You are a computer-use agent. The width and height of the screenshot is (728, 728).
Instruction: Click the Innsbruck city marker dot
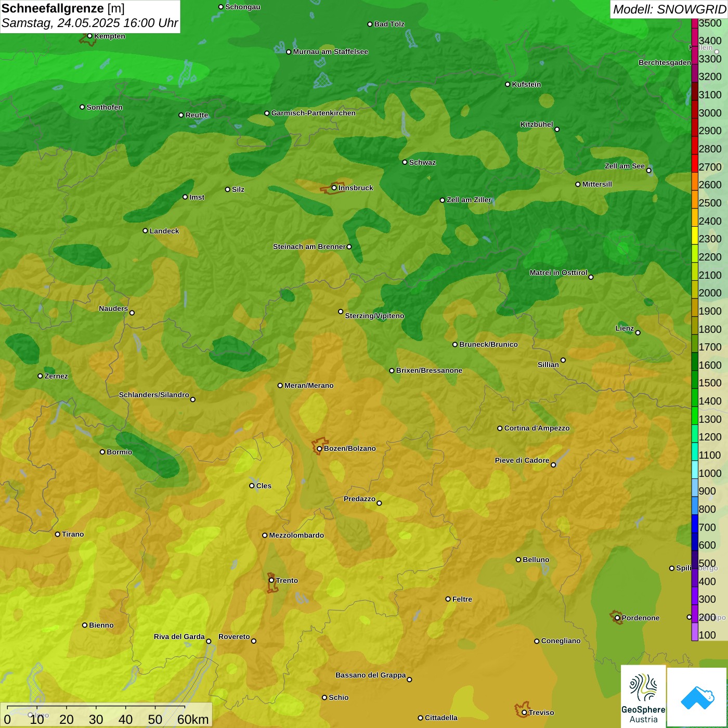[x=334, y=188]
